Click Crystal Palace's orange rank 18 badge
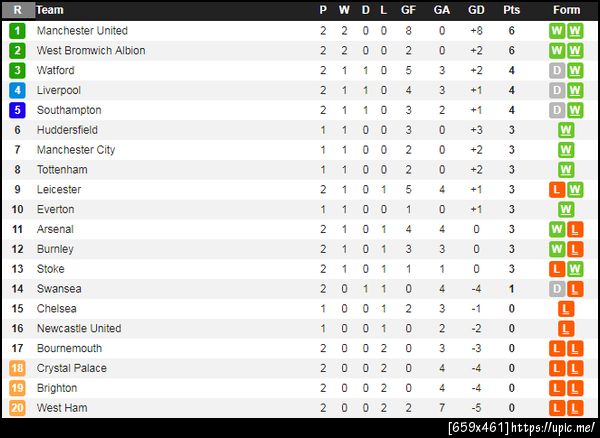This screenshot has width=600, height=438. [x=17, y=368]
